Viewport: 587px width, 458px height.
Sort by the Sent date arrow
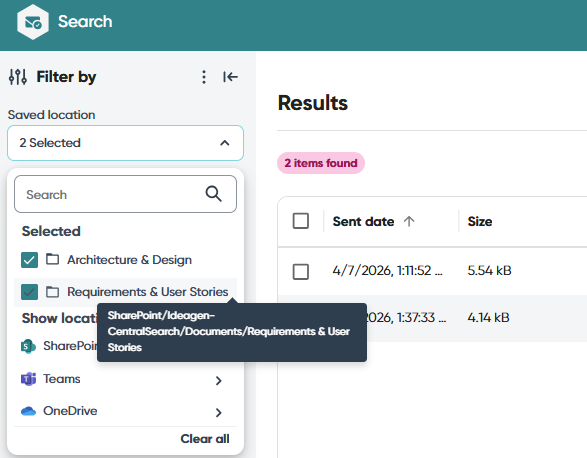point(409,221)
